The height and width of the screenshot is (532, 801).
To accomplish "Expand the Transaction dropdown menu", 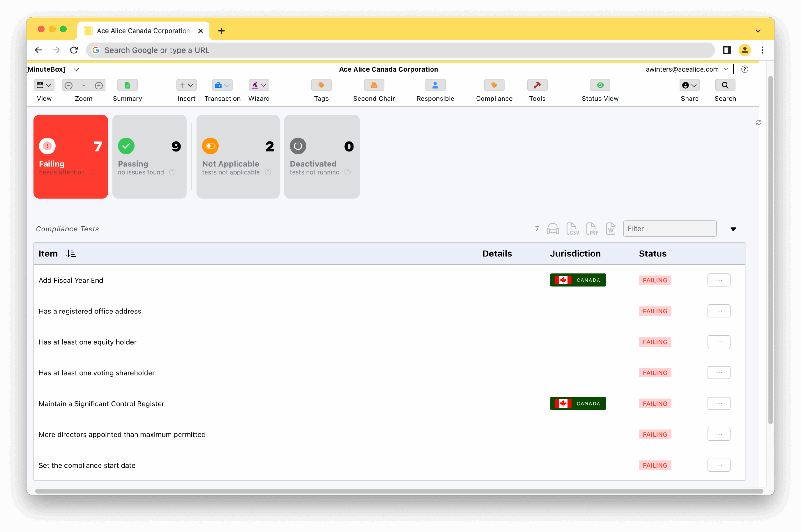I will pos(222,85).
